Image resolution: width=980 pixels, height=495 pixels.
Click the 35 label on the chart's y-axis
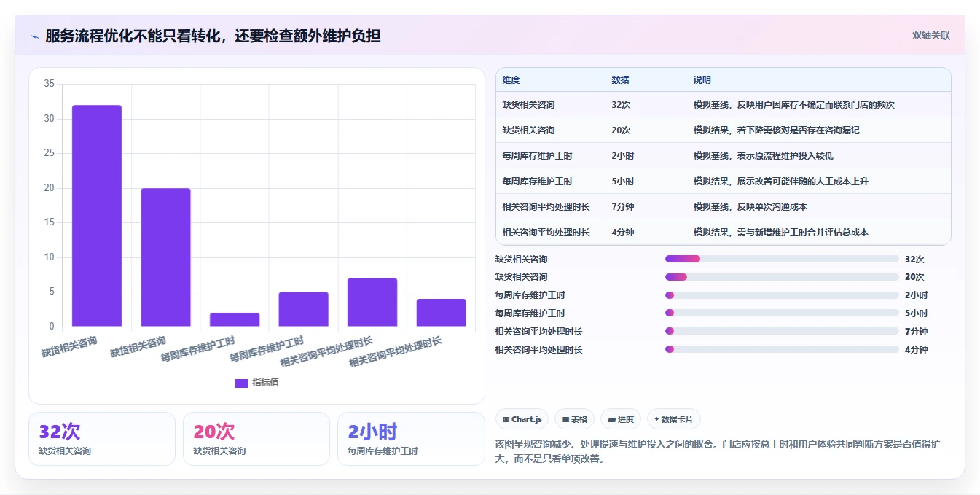(49, 84)
